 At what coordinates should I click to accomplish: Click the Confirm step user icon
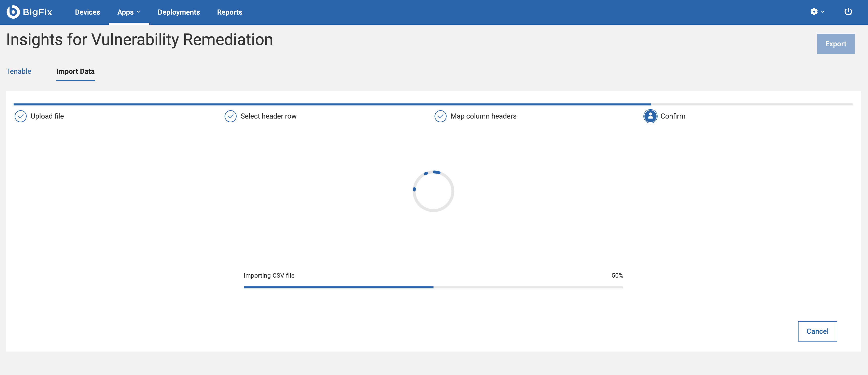[650, 116]
